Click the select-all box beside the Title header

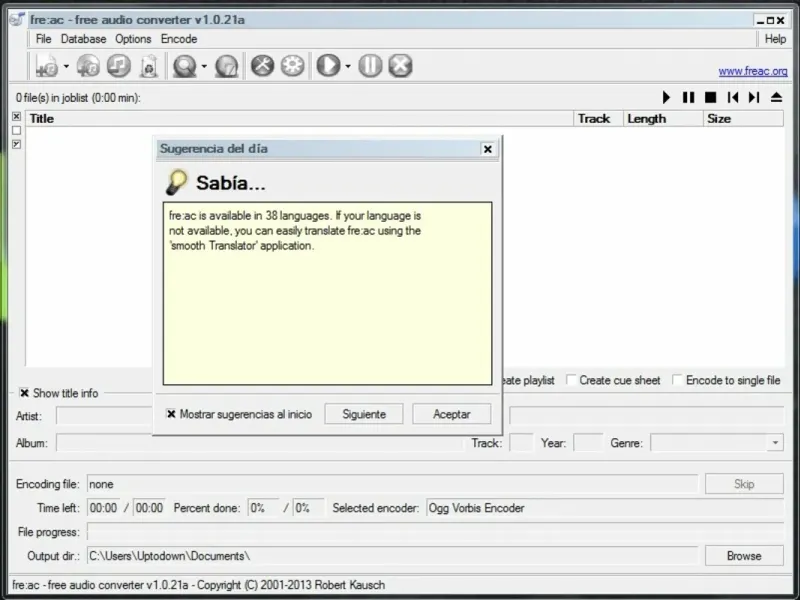[16, 117]
